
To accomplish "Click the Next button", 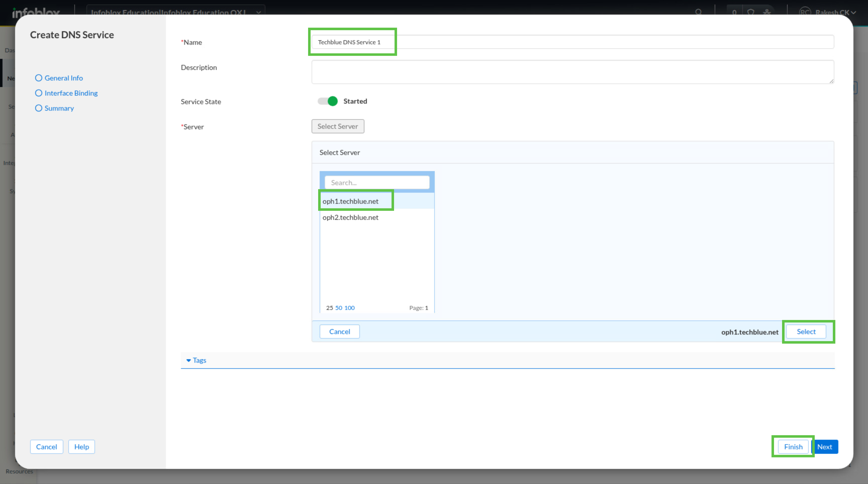I will coord(825,447).
